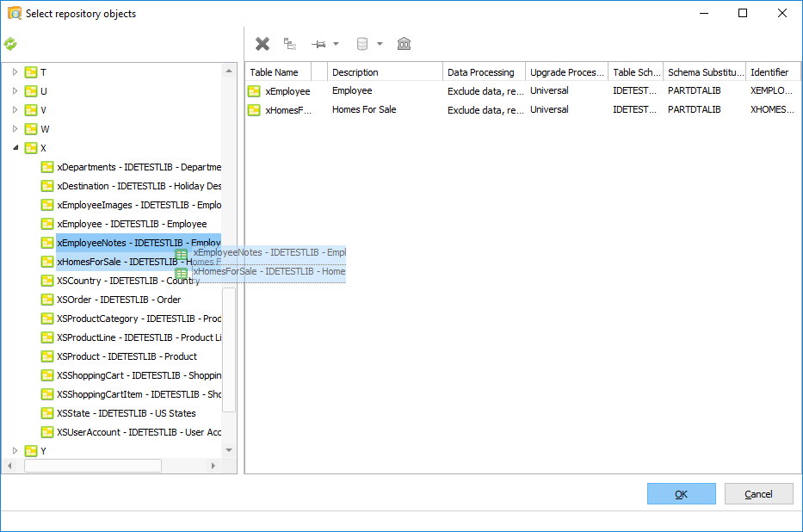Click the tree hierarchy toolbar icon
The height and width of the screenshot is (532, 803).
[x=290, y=44]
